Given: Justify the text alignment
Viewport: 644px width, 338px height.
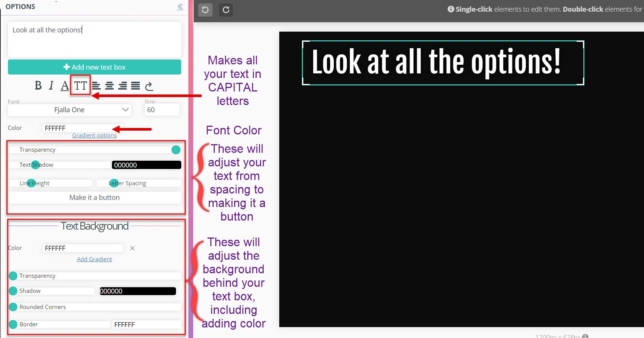Looking at the screenshot, I should (135, 86).
